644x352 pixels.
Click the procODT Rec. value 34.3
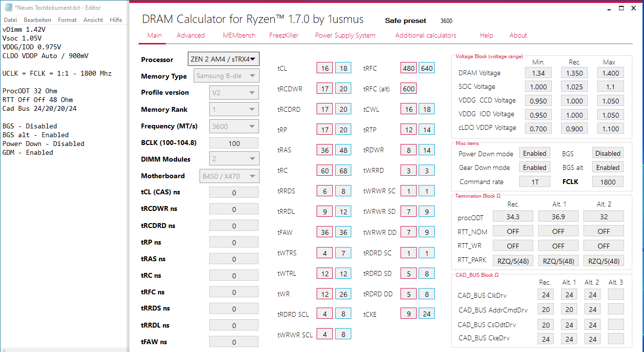[513, 216]
